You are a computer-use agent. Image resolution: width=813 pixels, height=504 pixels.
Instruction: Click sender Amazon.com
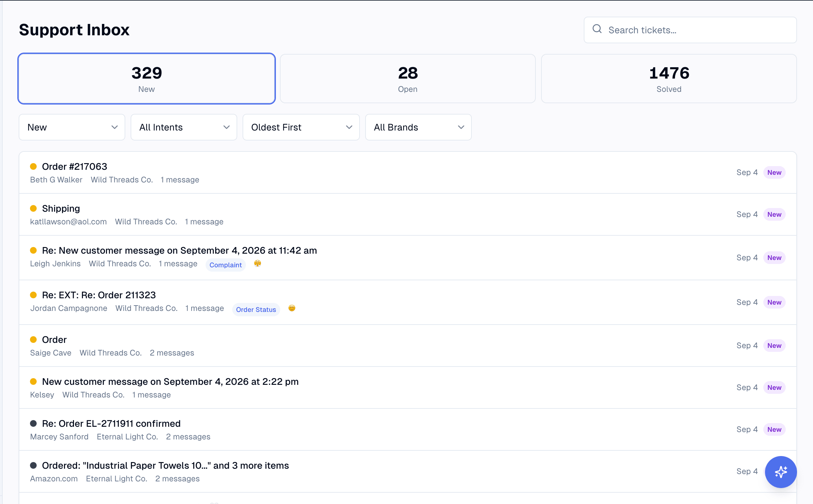pyautogui.click(x=54, y=479)
